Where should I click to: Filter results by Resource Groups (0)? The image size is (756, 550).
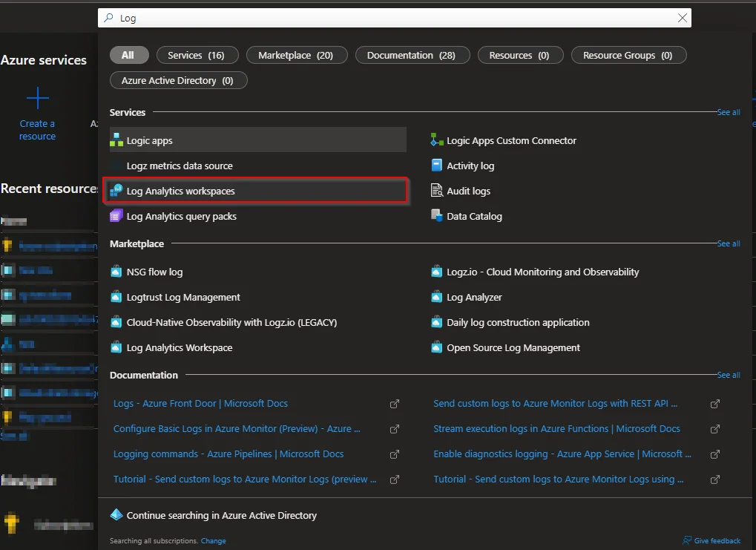(628, 55)
